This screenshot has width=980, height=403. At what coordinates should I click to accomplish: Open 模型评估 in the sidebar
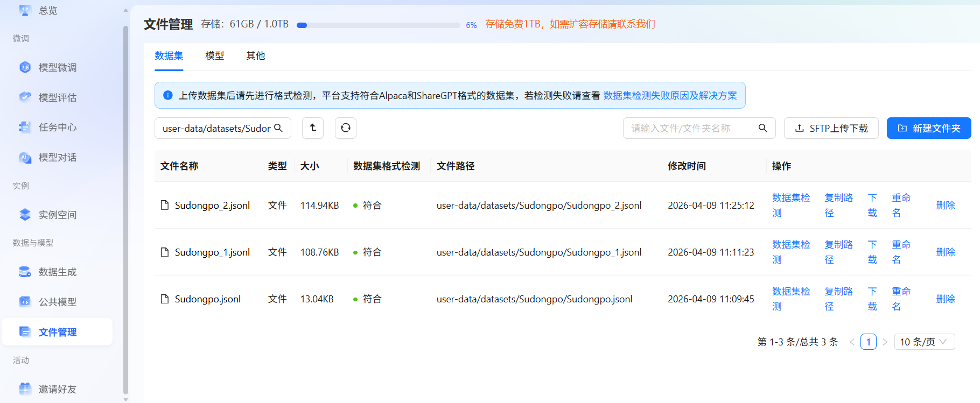coord(57,97)
